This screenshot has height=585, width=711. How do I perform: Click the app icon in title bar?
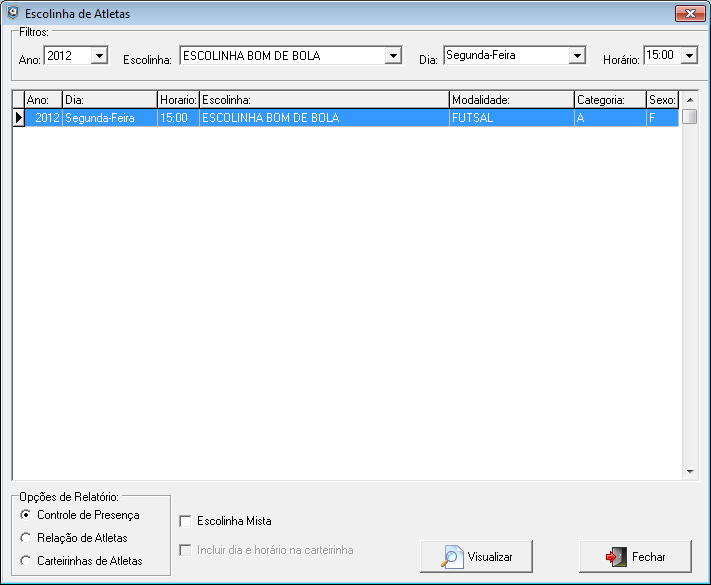pos(13,13)
